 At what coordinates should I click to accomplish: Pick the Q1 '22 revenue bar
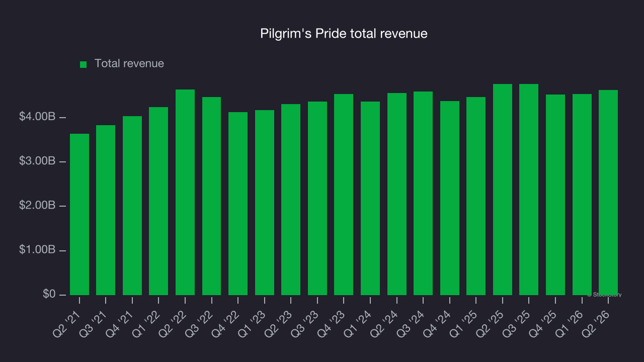pos(158,201)
